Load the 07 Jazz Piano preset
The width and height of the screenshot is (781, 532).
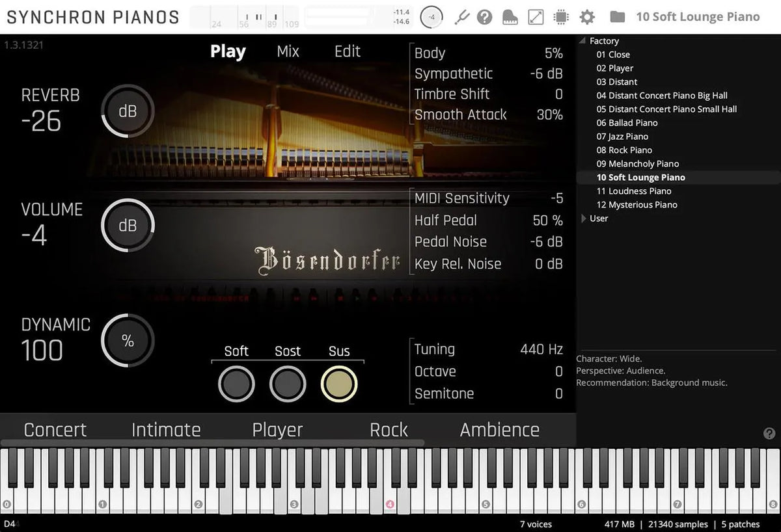622,136
